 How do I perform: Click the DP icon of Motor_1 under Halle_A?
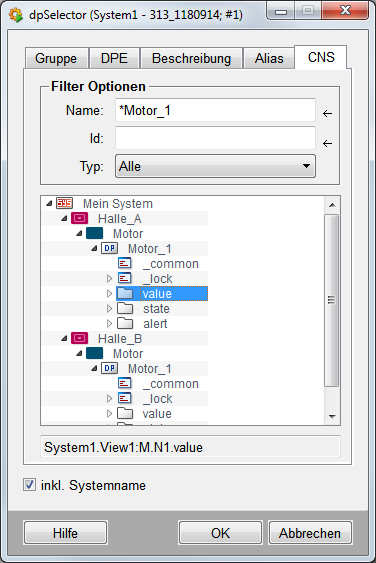(110, 248)
